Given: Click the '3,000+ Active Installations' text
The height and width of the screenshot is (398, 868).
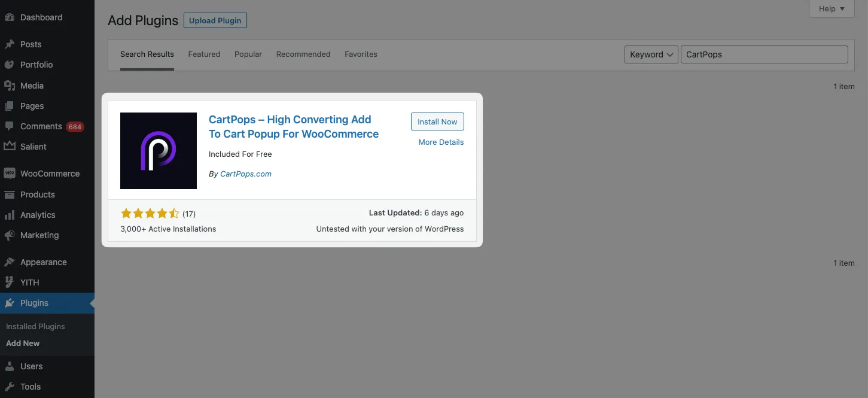Looking at the screenshot, I should pyautogui.click(x=168, y=229).
